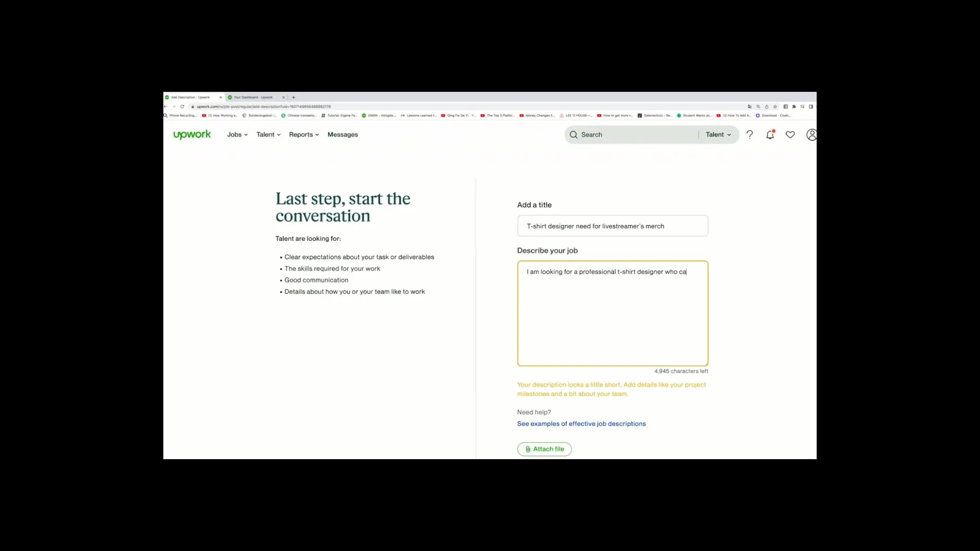Click the See examples of effective job descriptions link
Screen dimensions: 980x551
[x=581, y=423]
